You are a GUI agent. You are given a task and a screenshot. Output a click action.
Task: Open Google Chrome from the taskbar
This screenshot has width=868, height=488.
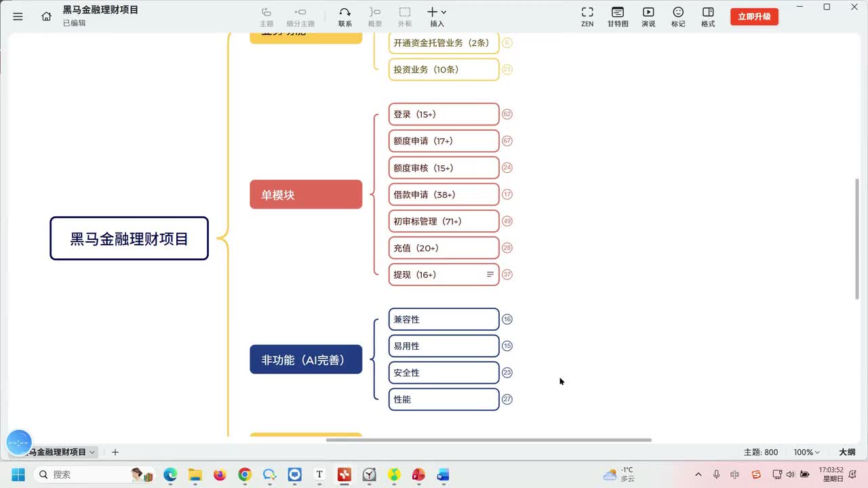245,474
